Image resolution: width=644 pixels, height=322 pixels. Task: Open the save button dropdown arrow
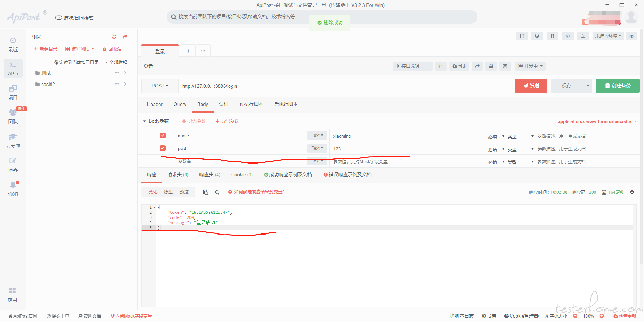point(587,86)
